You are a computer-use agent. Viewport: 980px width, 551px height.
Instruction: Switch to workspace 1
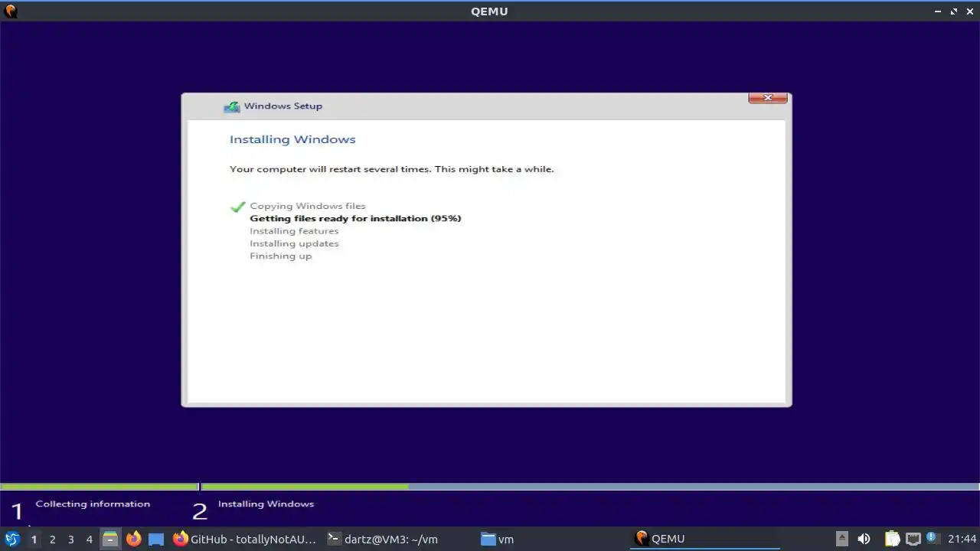(x=34, y=539)
